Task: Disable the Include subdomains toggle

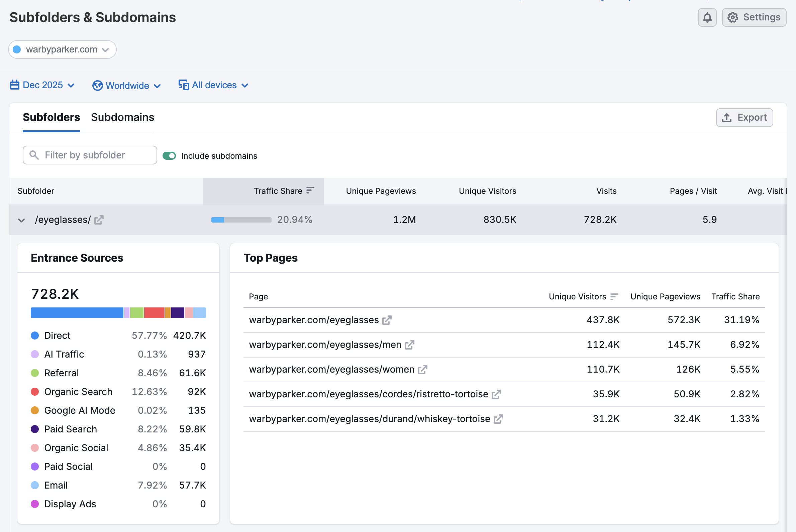Action: point(169,156)
